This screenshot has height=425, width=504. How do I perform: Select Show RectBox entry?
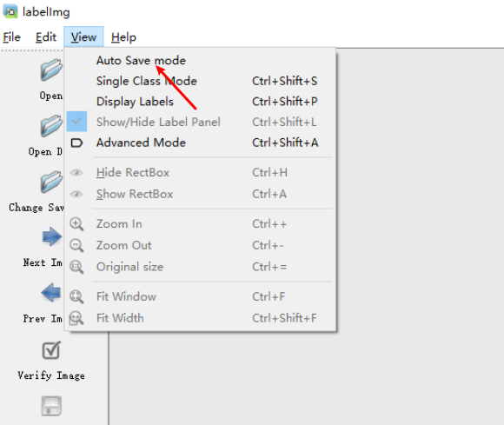(200, 194)
